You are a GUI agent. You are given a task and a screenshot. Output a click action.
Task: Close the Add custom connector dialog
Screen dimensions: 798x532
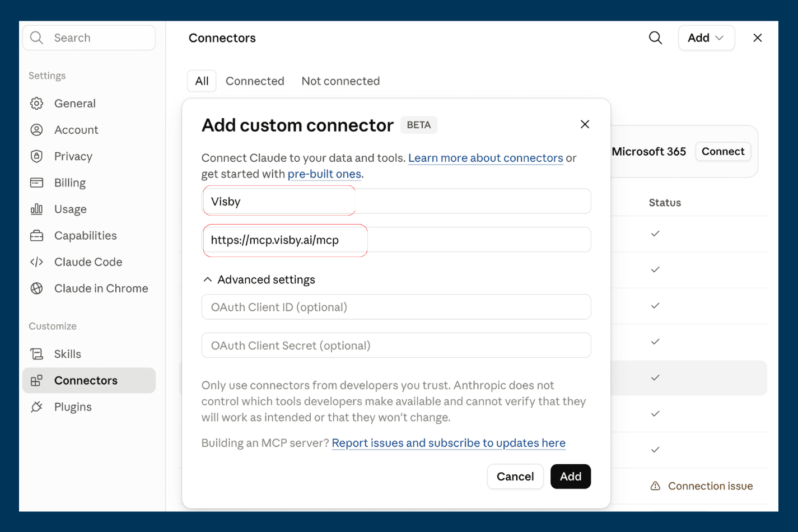click(x=585, y=124)
